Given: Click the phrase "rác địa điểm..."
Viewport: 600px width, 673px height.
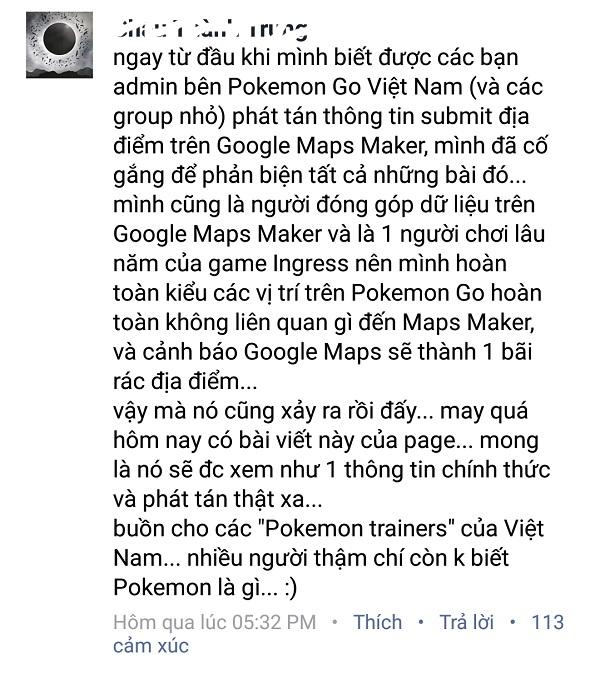Looking at the screenshot, I should pos(185,382).
